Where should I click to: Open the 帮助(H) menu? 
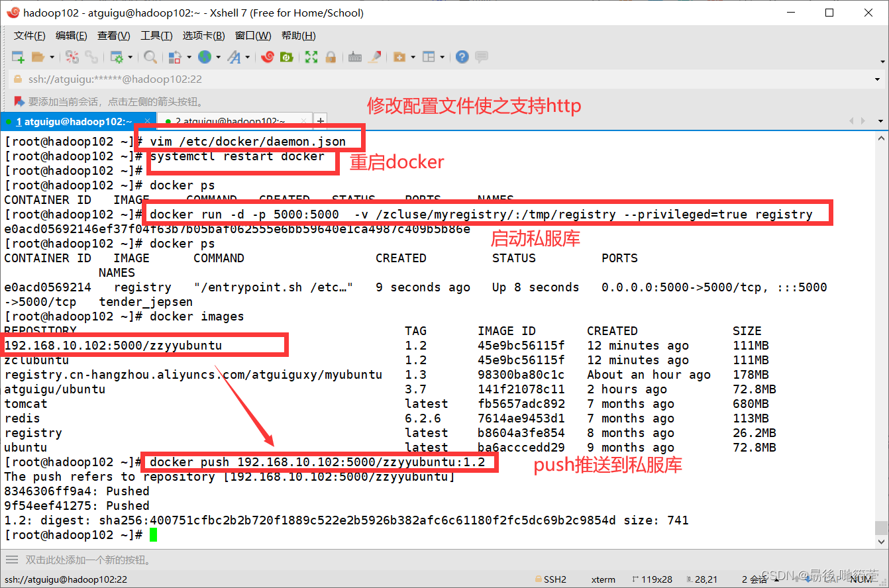299,36
